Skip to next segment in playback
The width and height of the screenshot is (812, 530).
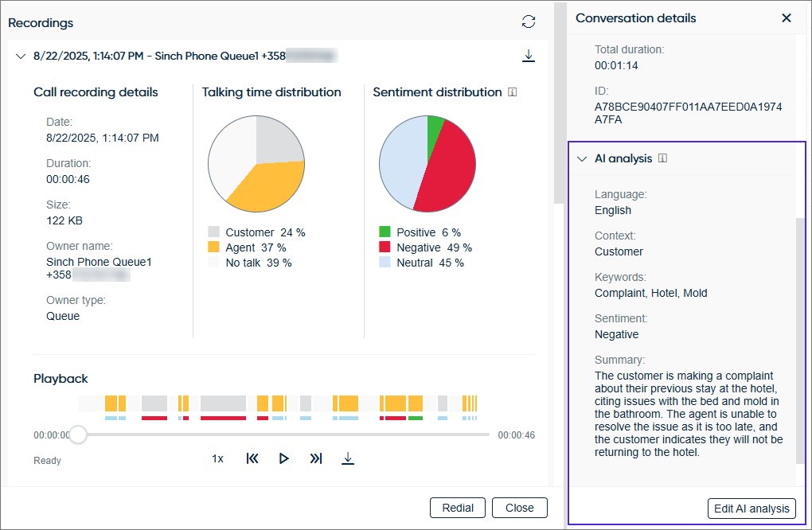pos(315,458)
